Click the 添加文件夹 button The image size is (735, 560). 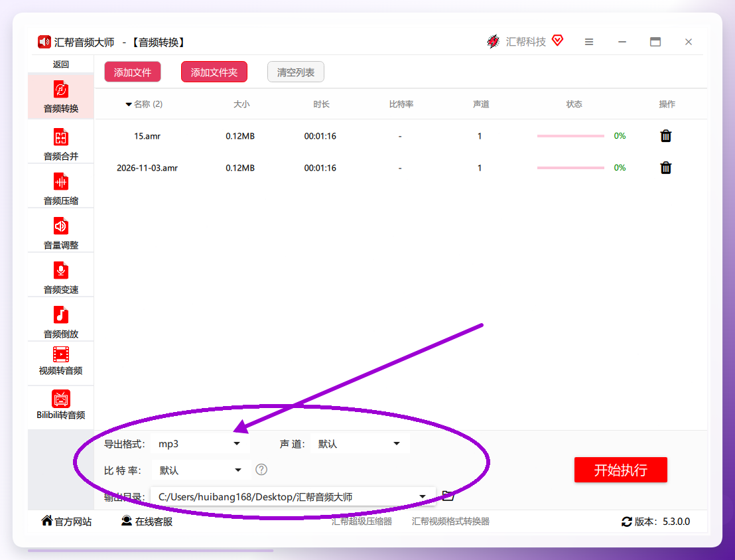click(214, 72)
